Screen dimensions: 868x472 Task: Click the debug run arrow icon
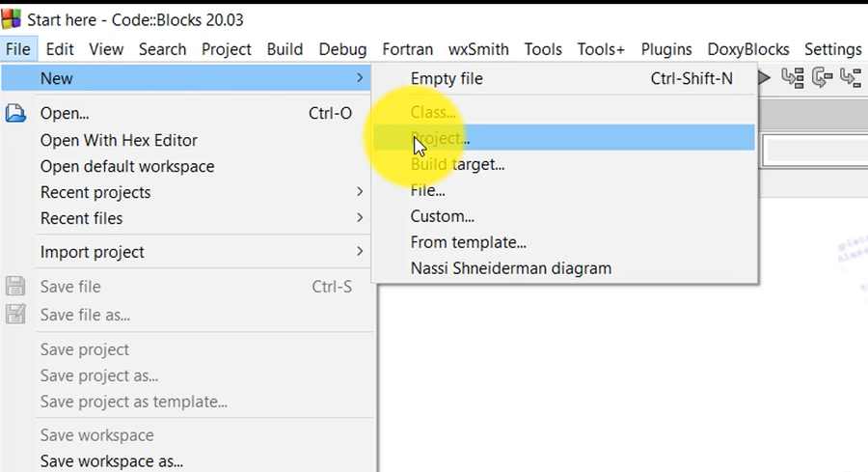(x=764, y=78)
